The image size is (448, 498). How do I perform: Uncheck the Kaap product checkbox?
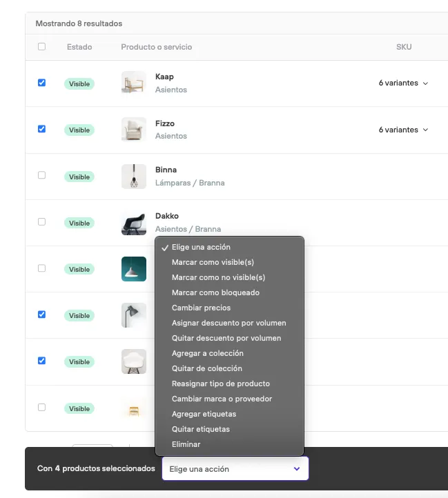[x=41, y=83]
